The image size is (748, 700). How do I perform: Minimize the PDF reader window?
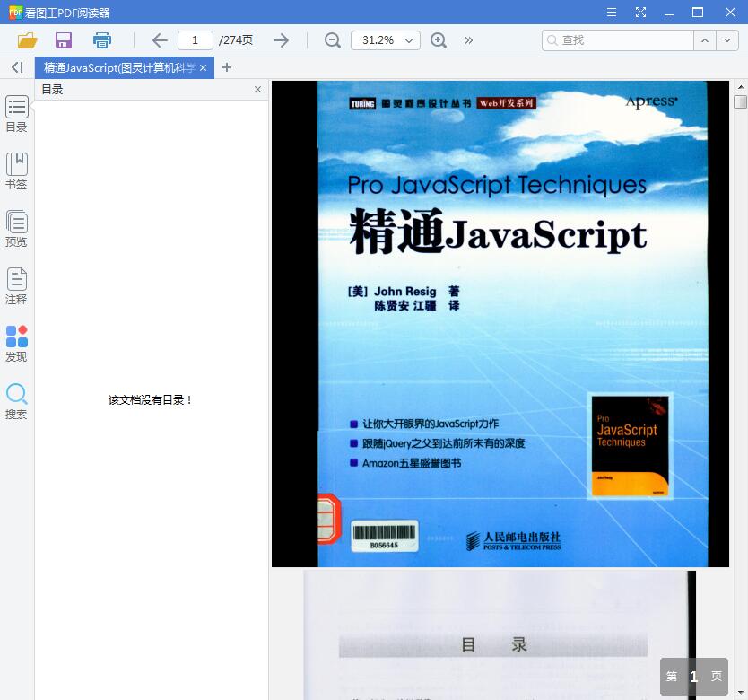tap(669, 13)
